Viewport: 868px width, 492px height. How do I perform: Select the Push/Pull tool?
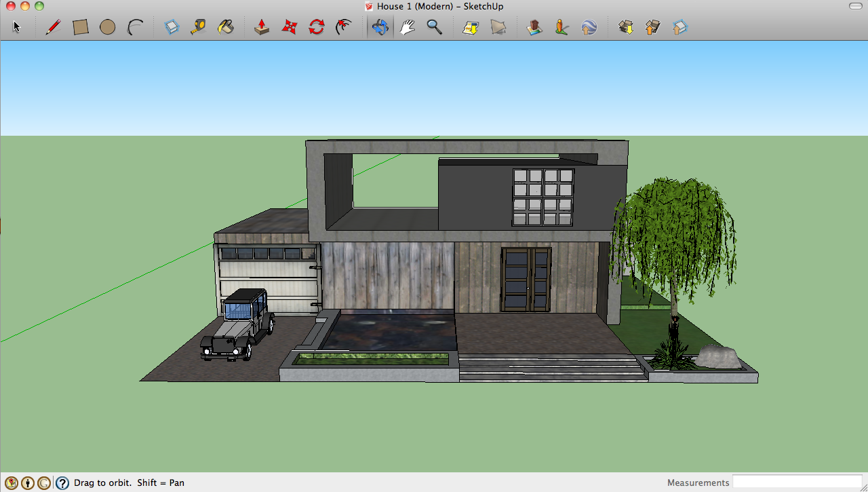(x=262, y=27)
